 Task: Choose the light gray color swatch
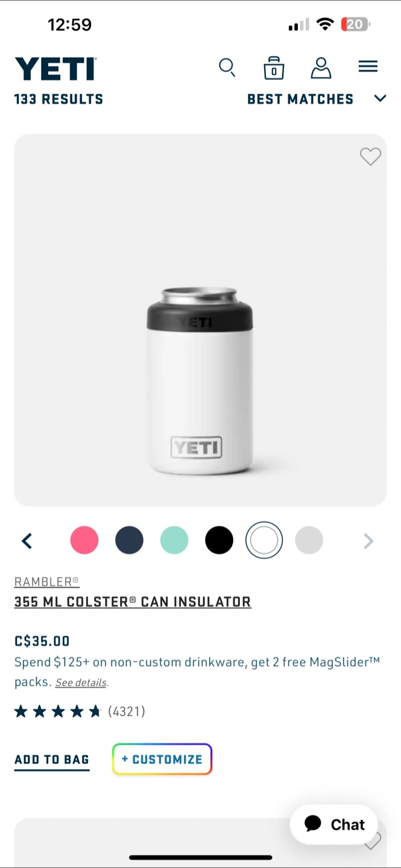tap(309, 540)
